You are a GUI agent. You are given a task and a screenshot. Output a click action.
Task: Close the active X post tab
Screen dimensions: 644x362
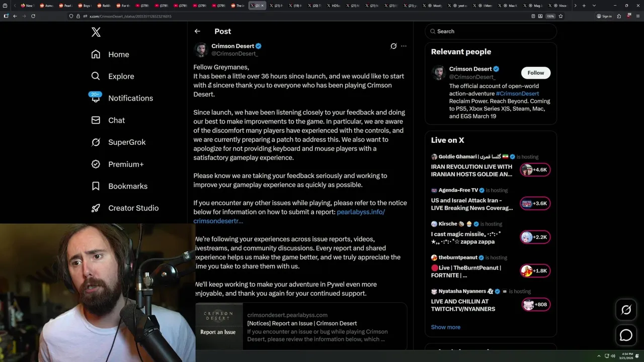pos(262,6)
